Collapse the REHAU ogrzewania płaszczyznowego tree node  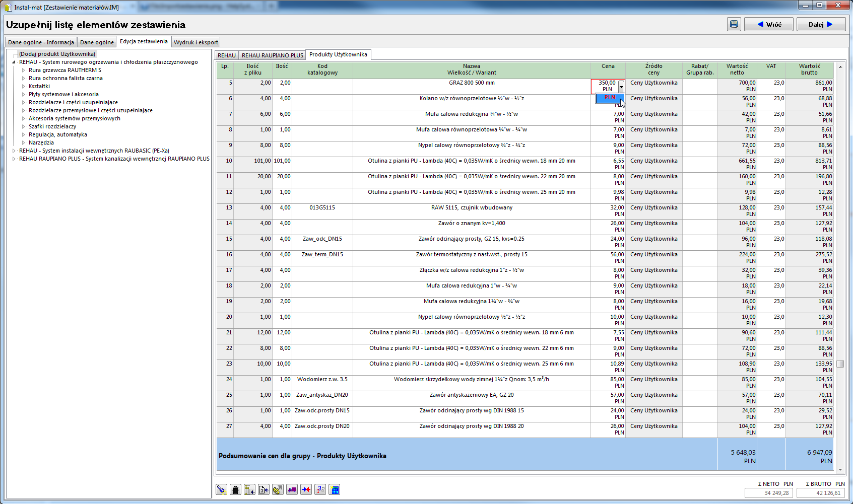[14, 62]
